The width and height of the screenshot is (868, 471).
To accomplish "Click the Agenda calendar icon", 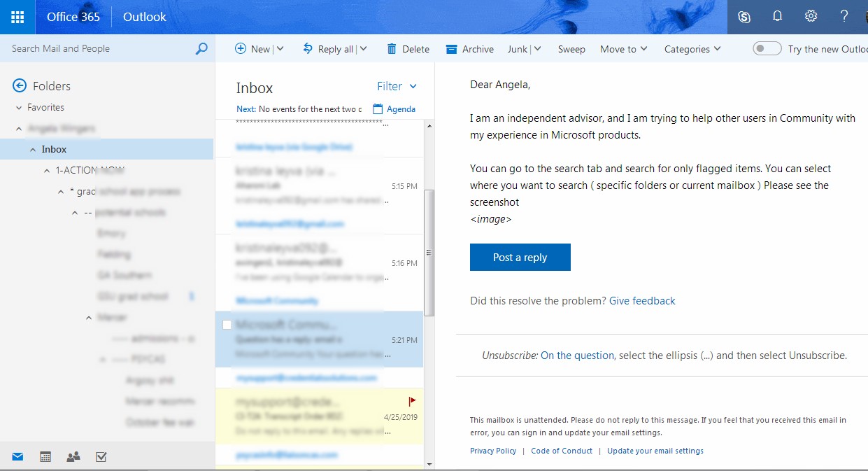I will coord(378,108).
